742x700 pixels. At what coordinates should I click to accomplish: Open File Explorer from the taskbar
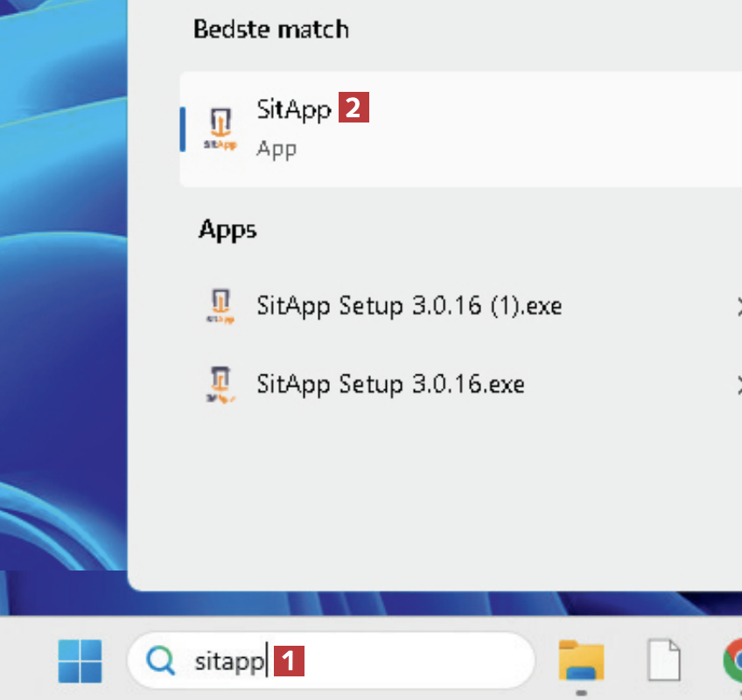(581, 661)
